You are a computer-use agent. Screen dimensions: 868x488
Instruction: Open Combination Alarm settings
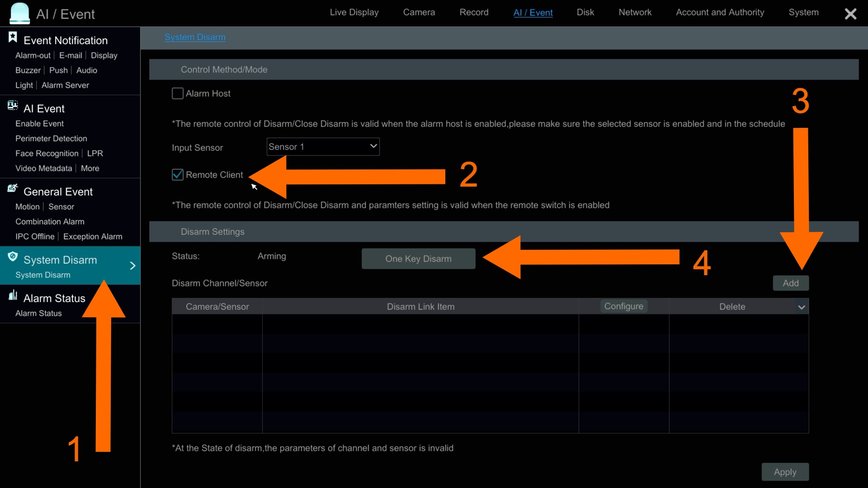coord(50,222)
